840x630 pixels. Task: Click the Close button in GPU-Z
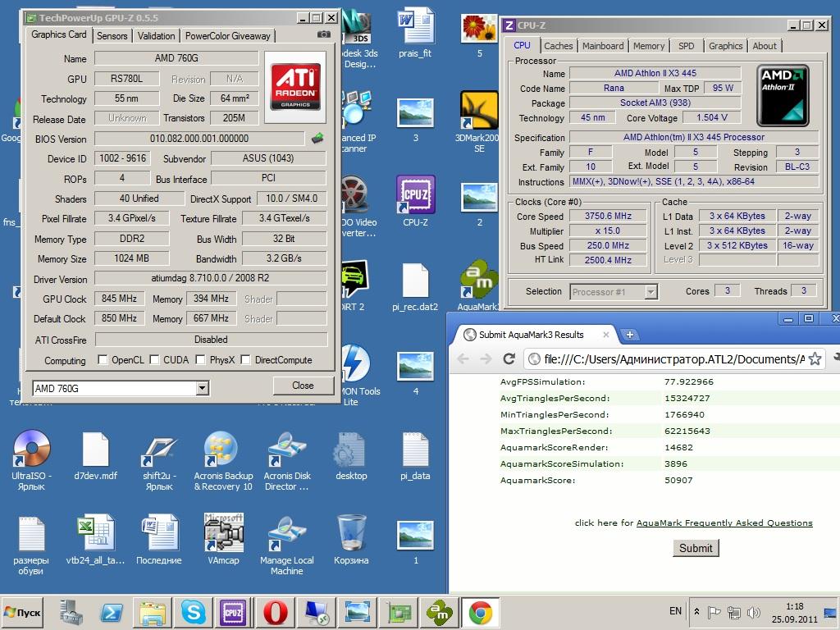coord(303,386)
